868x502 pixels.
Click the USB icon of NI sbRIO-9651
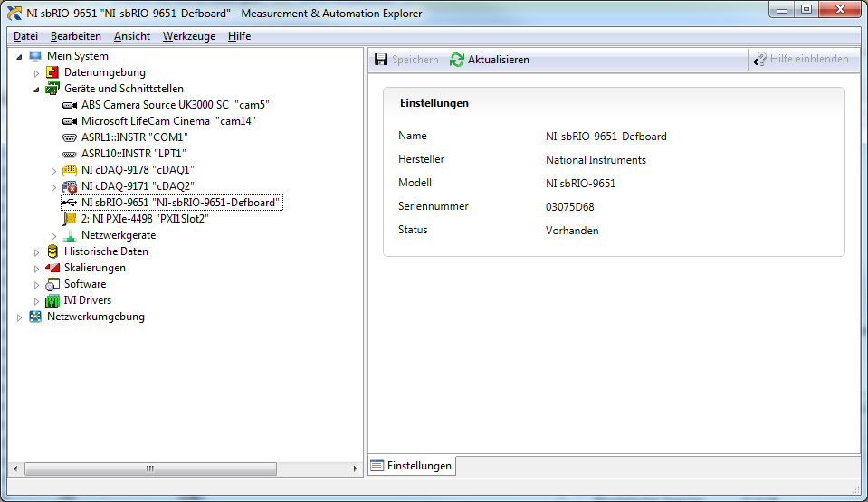tap(69, 203)
